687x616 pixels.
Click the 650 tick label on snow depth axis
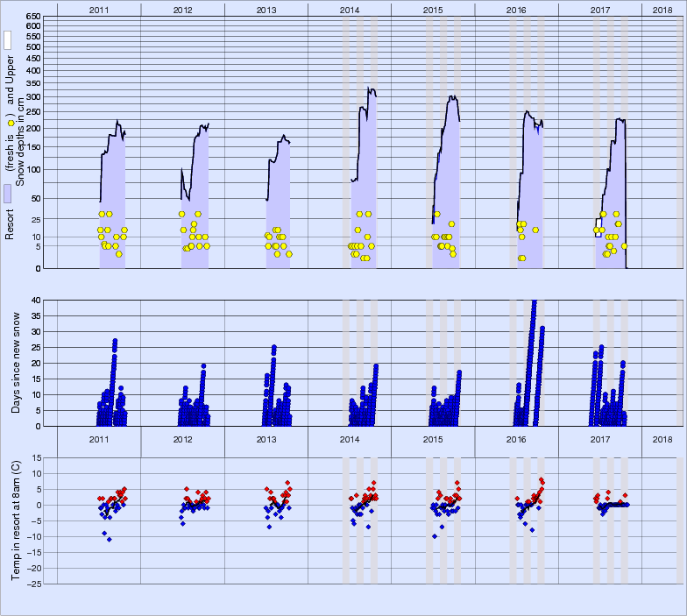click(x=33, y=17)
